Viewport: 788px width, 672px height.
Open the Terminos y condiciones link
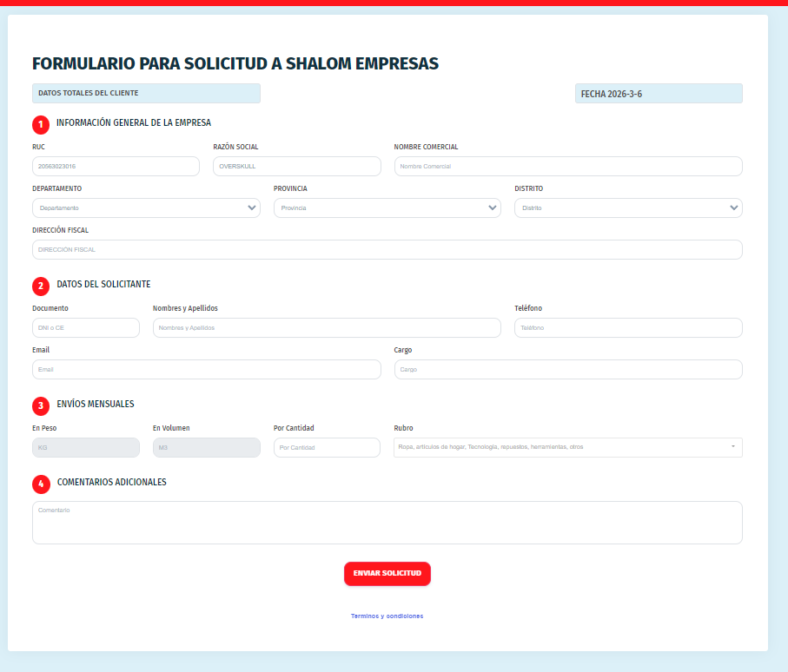tap(387, 616)
